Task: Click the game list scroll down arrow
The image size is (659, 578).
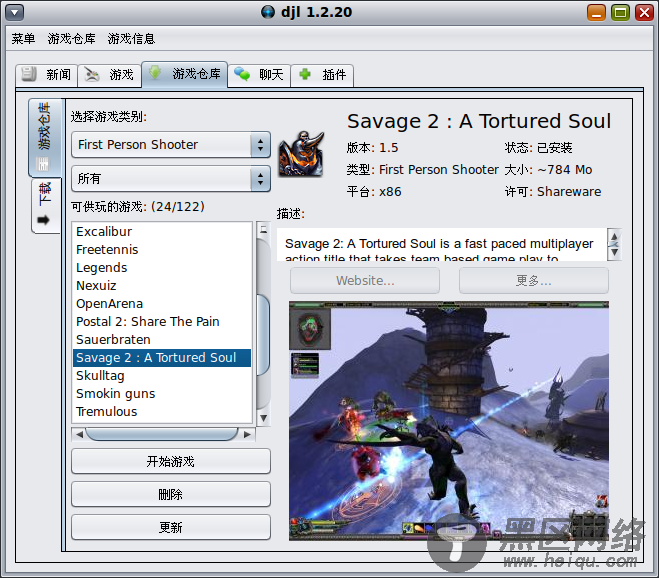Action: (264, 418)
